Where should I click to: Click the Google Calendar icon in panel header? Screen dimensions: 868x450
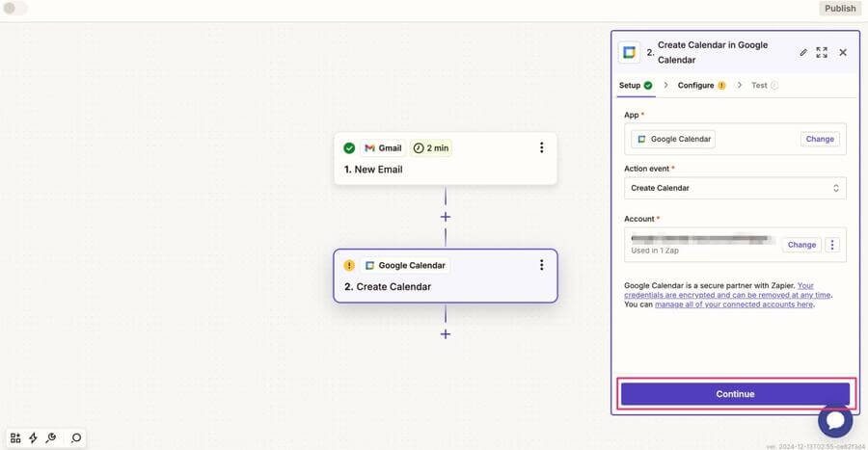pyautogui.click(x=629, y=53)
